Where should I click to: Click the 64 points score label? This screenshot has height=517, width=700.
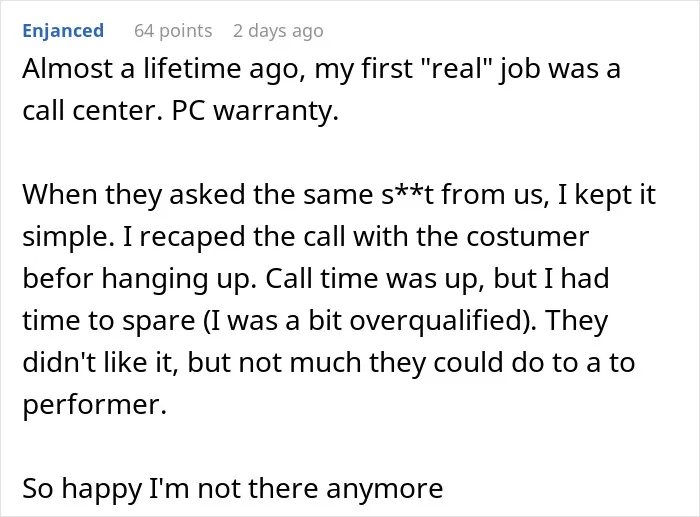click(x=173, y=31)
